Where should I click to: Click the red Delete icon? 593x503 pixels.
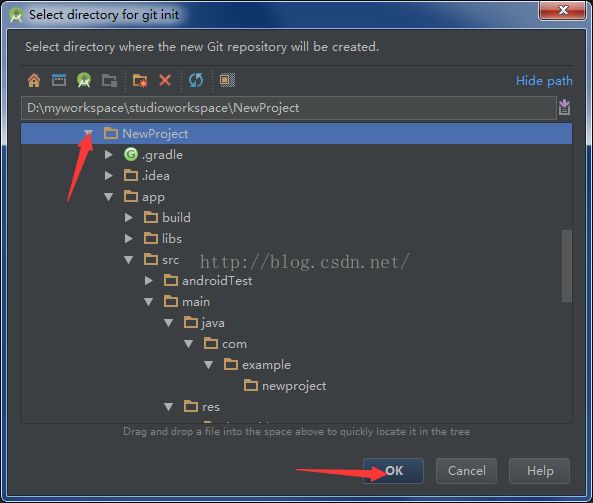(165, 80)
